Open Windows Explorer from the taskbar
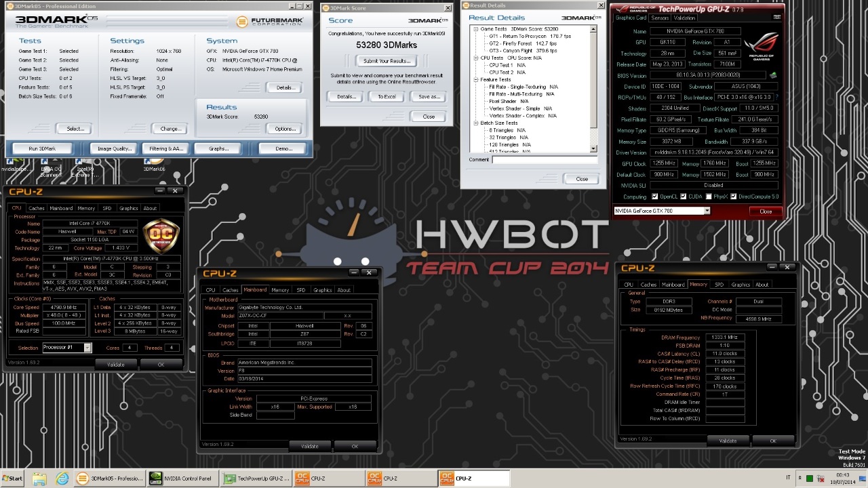 point(40,479)
